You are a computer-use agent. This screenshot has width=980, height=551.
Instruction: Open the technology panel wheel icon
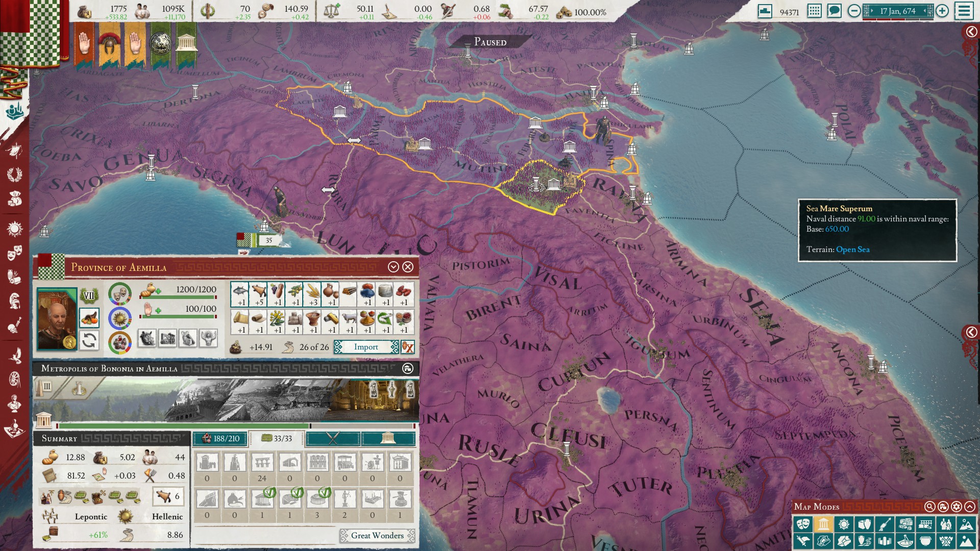point(14,379)
